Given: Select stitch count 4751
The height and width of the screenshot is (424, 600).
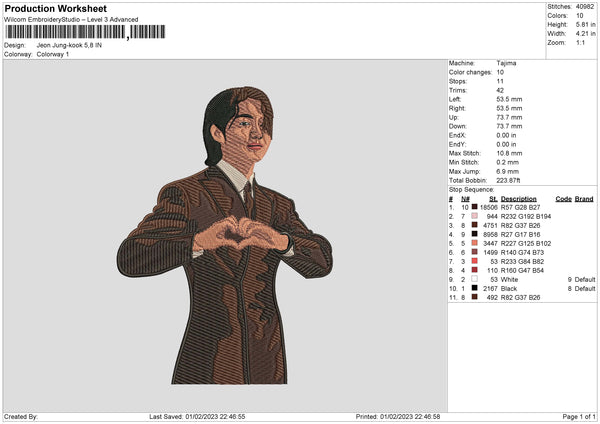Looking at the screenshot, I should pyautogui.click(x=490, y=225).
